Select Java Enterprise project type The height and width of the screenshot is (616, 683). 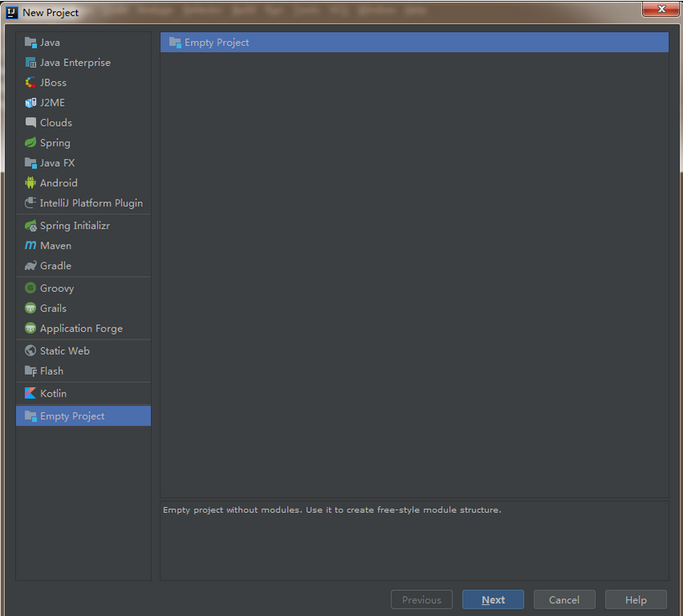(83, 62)
